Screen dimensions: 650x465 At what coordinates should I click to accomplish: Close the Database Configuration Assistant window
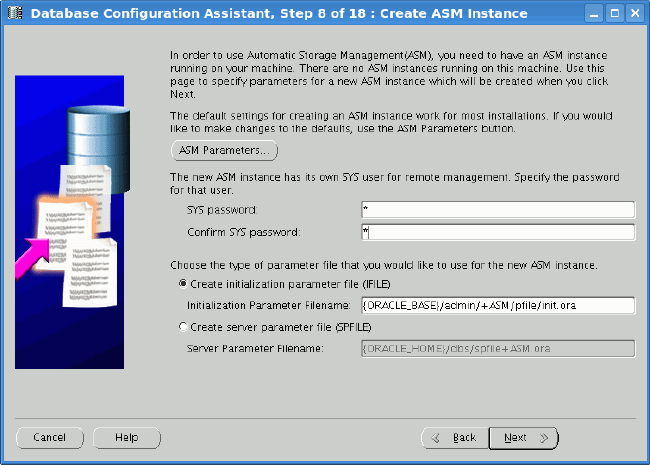click(x=635, y=14)
